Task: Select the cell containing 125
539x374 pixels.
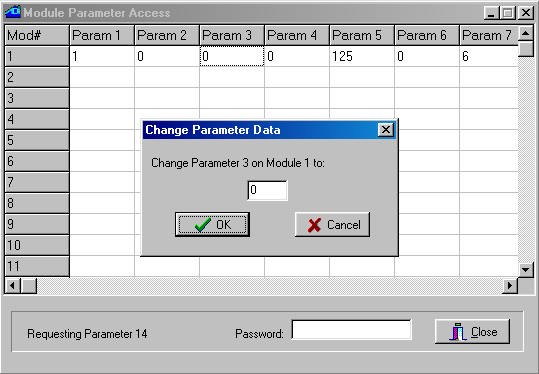Action: (x=362, y=56)
